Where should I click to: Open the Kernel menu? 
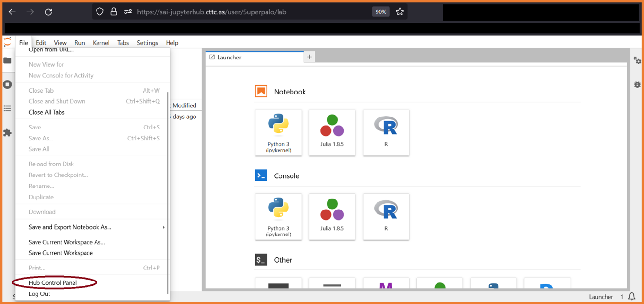[x=101, y=43]
